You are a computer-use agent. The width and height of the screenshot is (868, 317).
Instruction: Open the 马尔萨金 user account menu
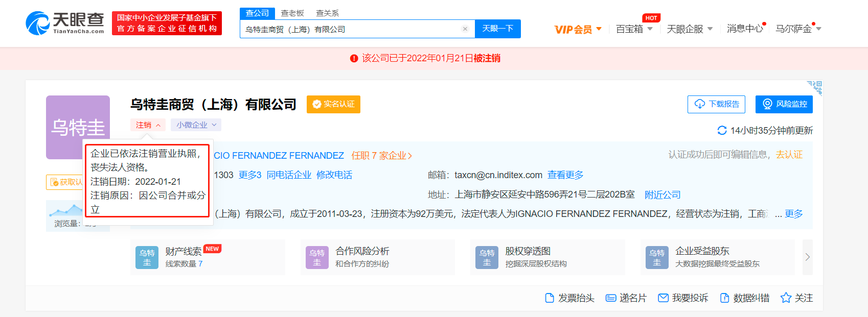[x=798, y=29]
